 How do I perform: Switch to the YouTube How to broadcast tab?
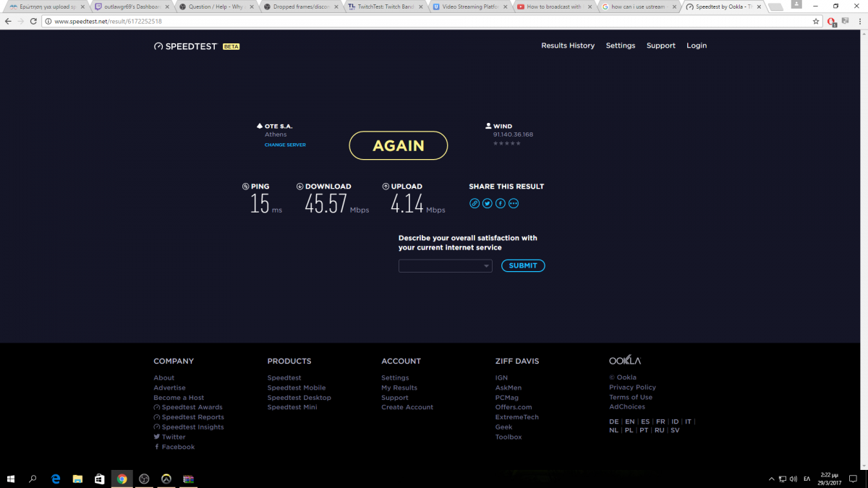pos(550,7)
